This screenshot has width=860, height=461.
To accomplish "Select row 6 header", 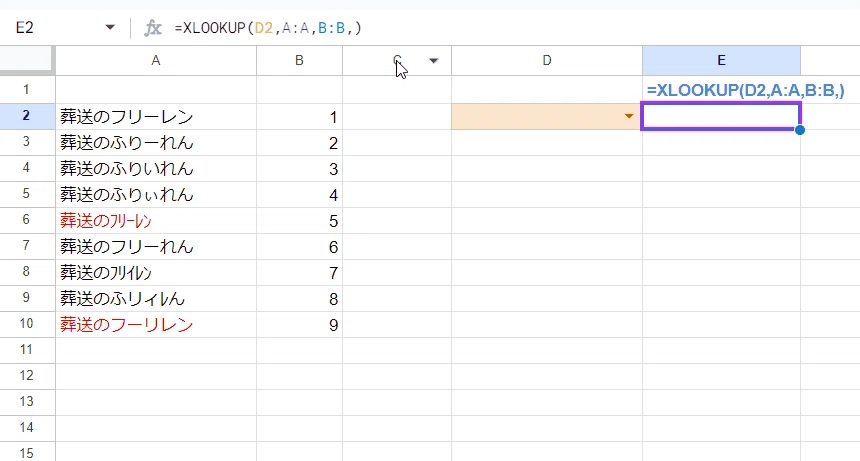I will [26, 220].
